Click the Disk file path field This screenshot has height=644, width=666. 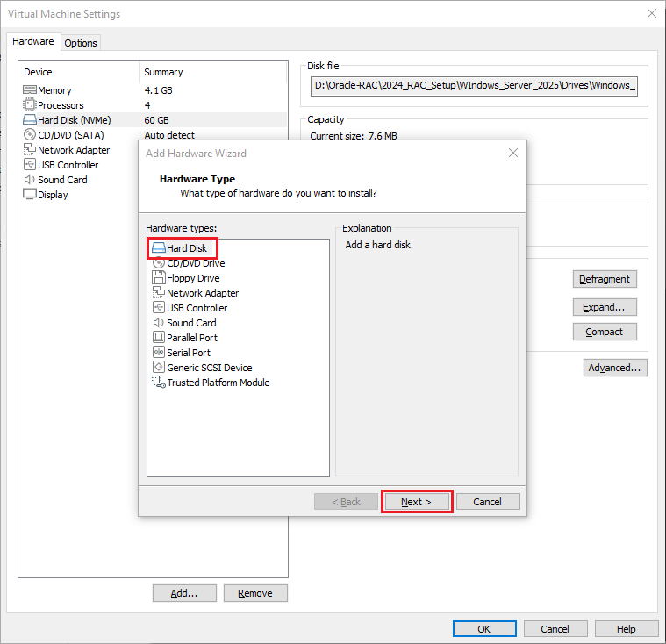tap(474, 86)
